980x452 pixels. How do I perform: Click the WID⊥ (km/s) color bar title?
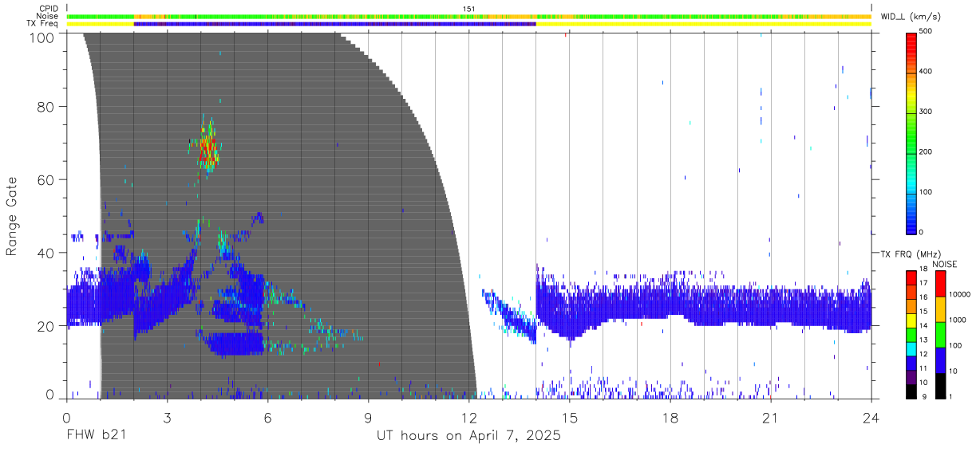910,16
